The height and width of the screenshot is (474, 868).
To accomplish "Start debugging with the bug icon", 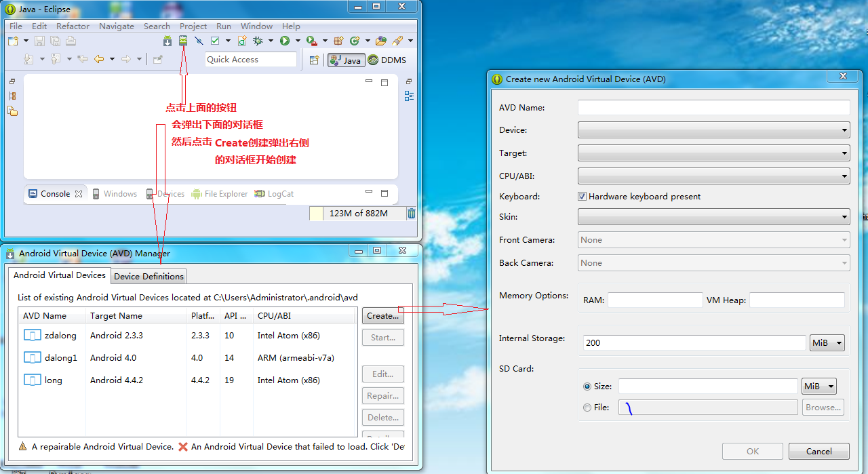I will click(258, 41).
